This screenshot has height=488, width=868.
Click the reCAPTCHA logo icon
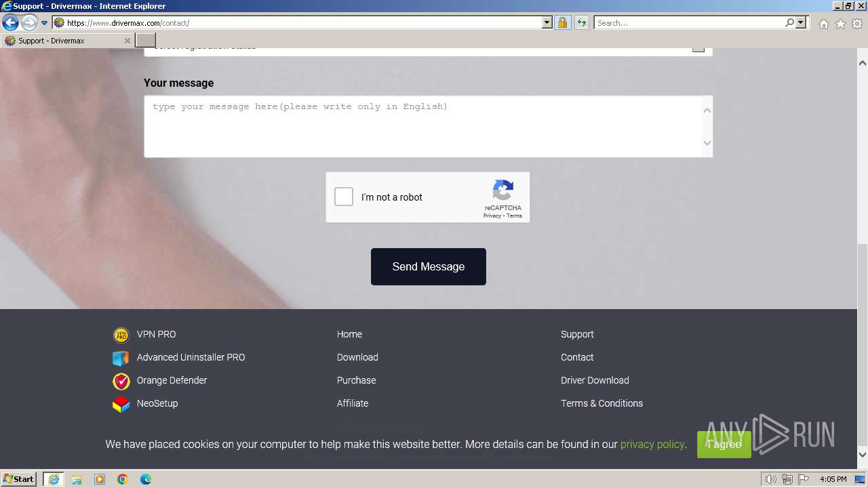(503, 190)
